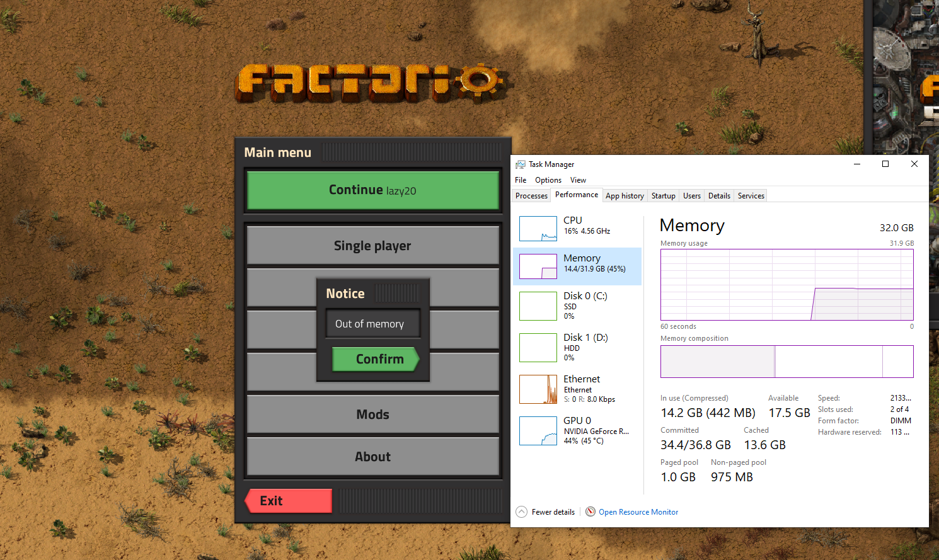Click the NVIDIA GeForce GPU label text
The height and width of the screenshot is (560, 939).
point(596,431)
